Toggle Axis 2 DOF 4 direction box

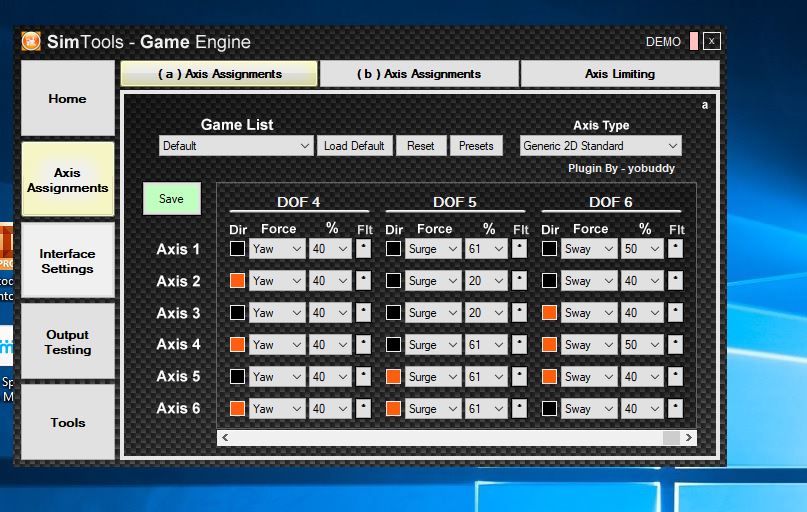tap(237, 280)
